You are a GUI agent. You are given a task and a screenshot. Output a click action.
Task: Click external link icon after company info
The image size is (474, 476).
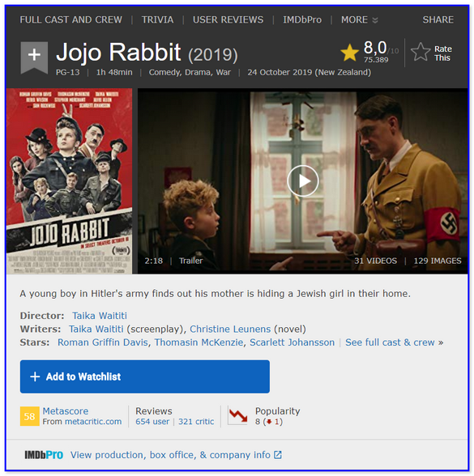[x=278, y=455]
